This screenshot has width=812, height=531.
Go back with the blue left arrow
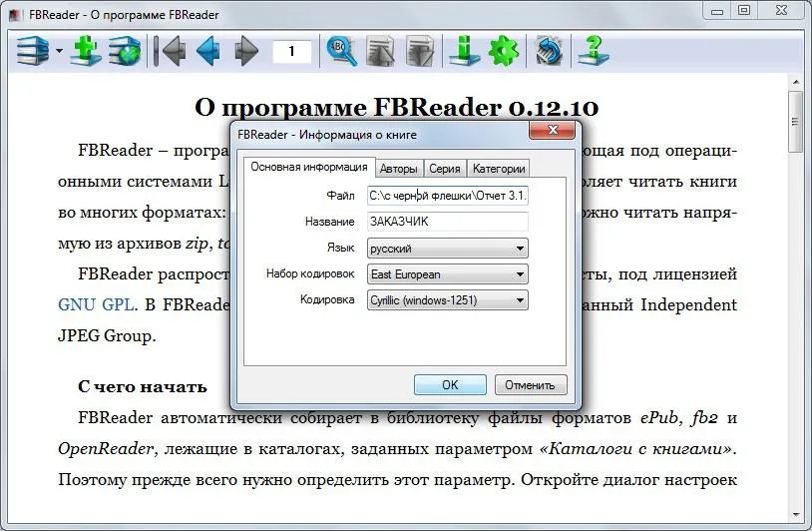[208, 51]
